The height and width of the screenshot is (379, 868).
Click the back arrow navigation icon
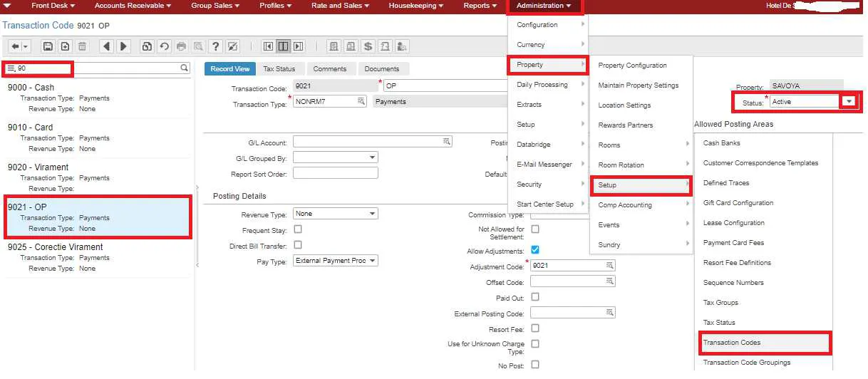[x=15, y=46]
